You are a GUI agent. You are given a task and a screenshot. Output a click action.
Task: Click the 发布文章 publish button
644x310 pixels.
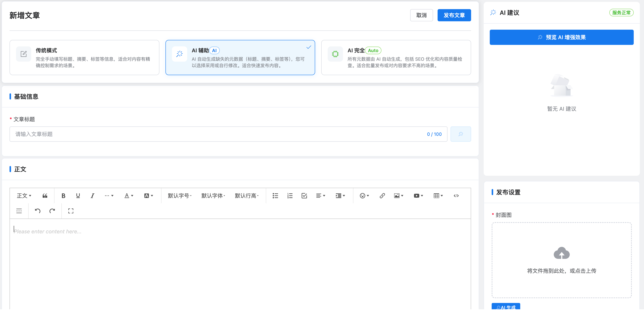click(x=454, y=15)
